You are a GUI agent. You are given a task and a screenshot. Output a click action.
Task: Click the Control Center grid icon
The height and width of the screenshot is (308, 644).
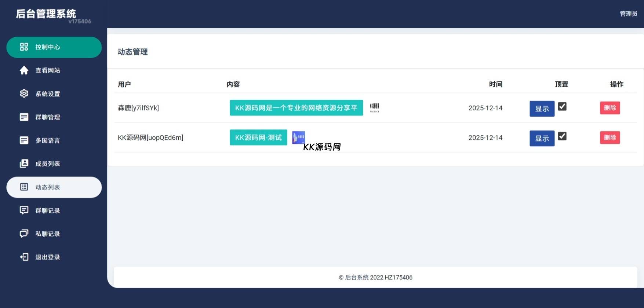[x=24, y=47]
